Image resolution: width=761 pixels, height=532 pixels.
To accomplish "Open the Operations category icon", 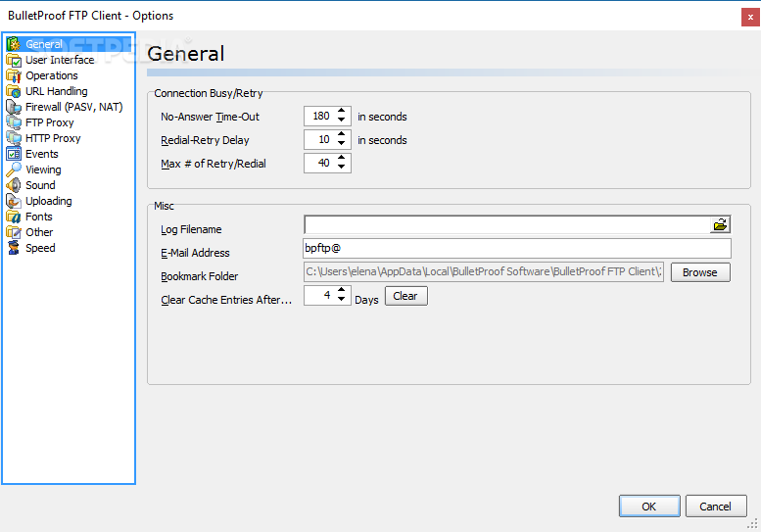I will [x=14, y=75].
